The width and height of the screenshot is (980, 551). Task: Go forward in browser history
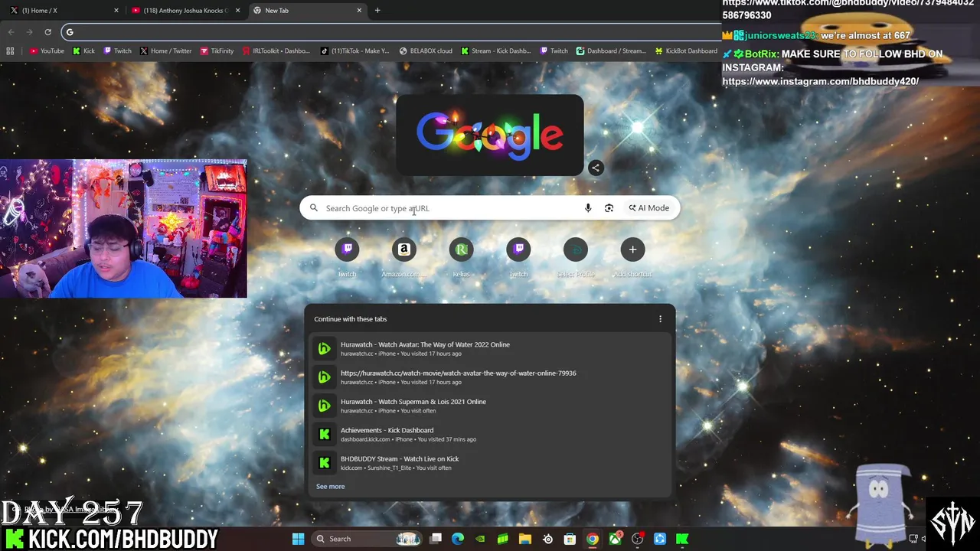29,31
